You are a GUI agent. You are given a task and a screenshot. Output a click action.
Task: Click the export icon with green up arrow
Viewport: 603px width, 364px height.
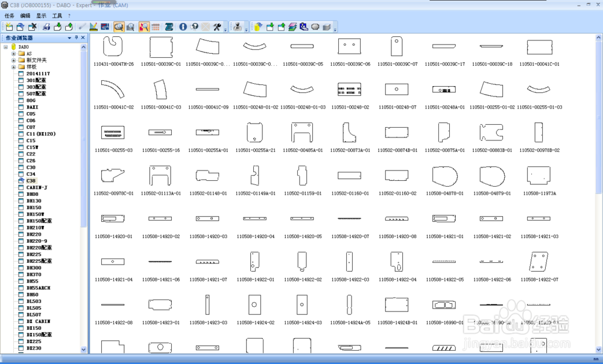coord(69,27)
